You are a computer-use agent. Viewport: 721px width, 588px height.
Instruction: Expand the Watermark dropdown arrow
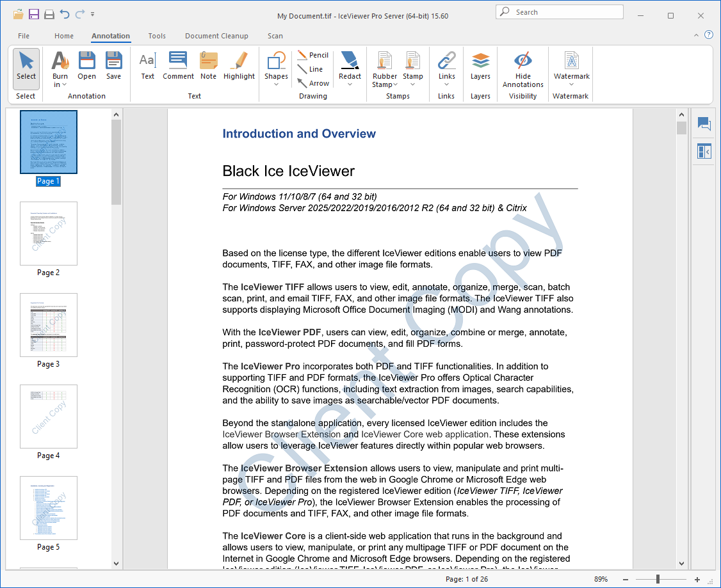pos(572,84)
